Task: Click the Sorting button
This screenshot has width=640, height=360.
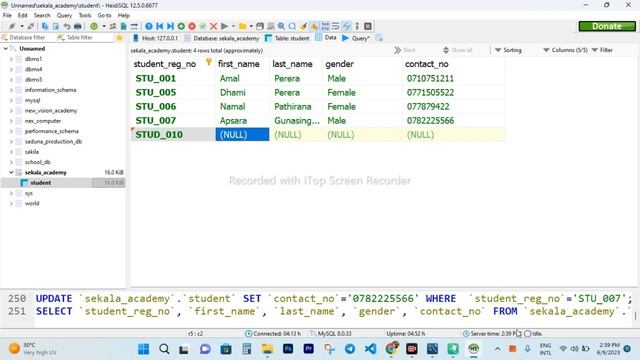Action: [x=508, y=50]
